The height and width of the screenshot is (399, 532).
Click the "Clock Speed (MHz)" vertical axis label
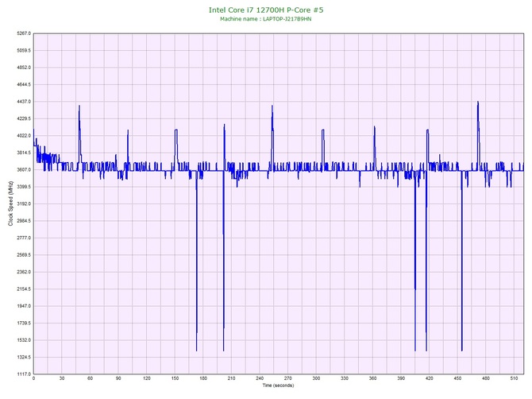[x=10, y=203]
